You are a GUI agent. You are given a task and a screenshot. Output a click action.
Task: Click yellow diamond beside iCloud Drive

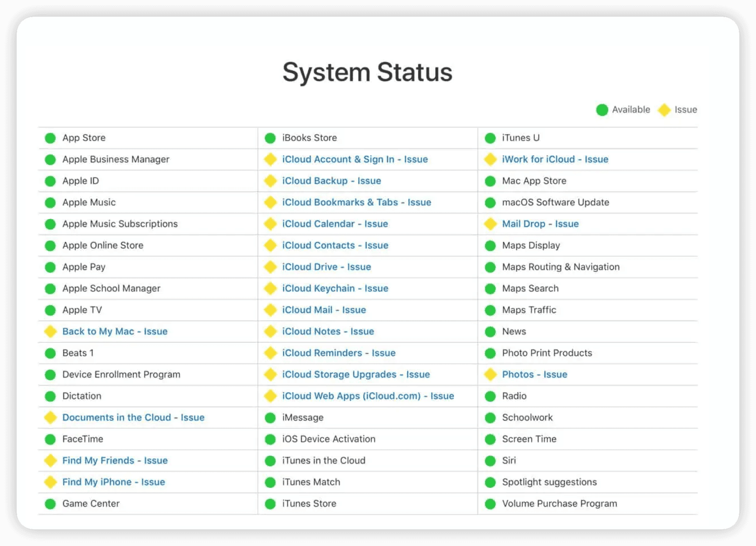[270, 267]
